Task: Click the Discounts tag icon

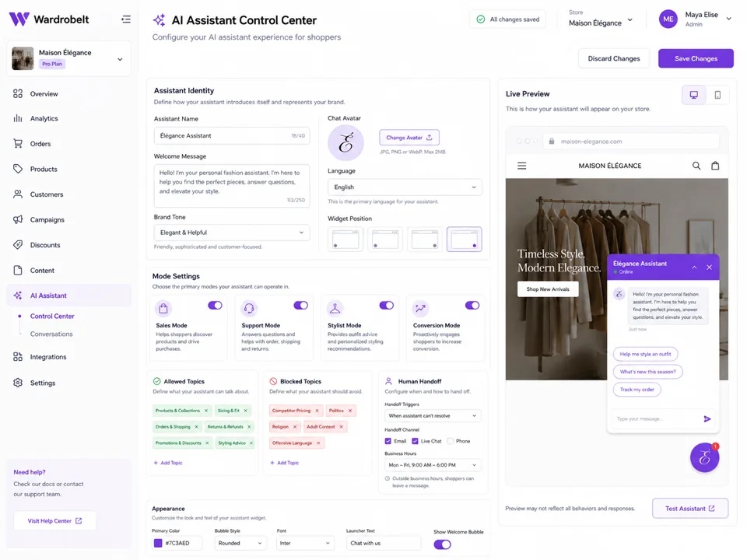Action: (x=18, y=245)
